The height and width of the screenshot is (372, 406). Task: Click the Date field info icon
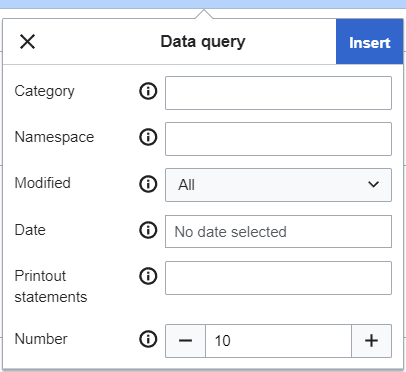(x=148, y=230)
